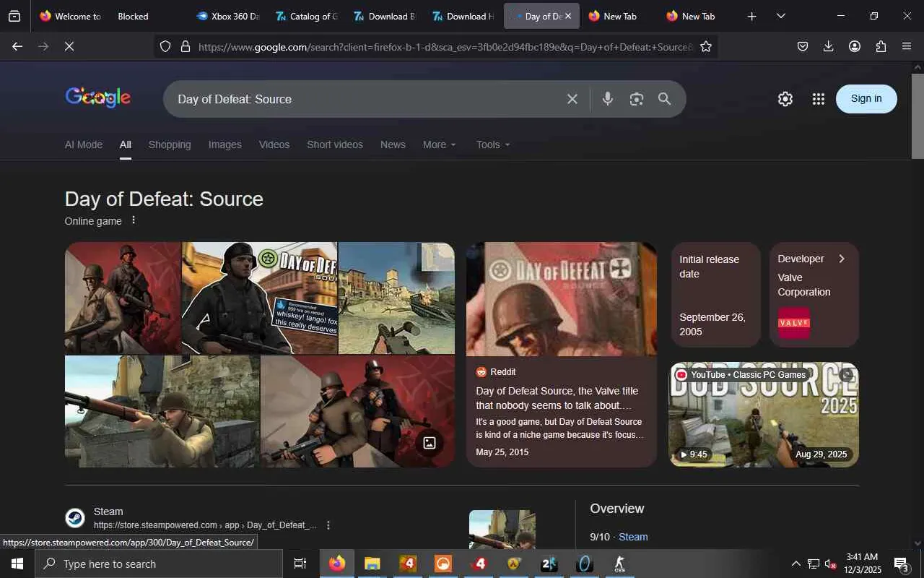Open the tracking protection shield
Viewport: 924px width, 578px height.
coord(165,46)
